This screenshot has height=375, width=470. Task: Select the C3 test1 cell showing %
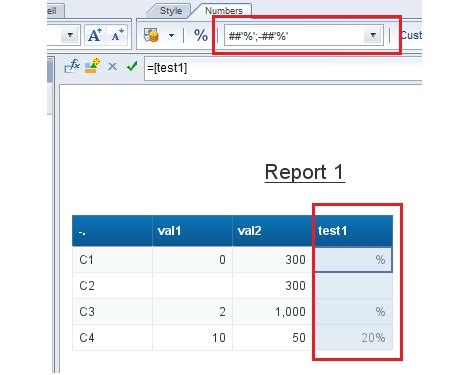pyautogui.click(x=353, y=312)
